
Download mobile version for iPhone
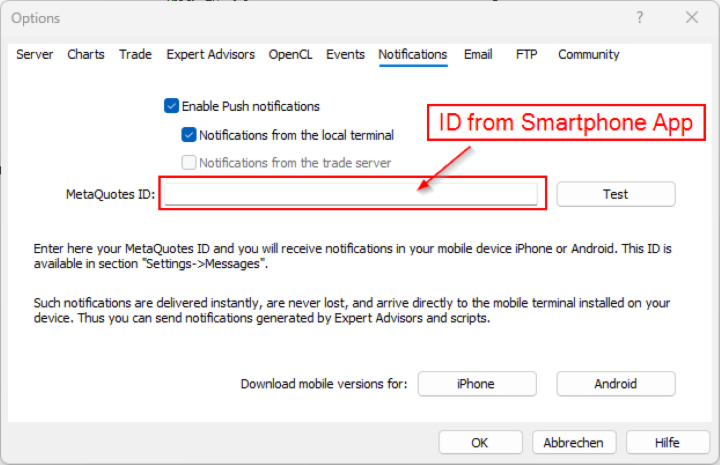click(x=477, y=384)
